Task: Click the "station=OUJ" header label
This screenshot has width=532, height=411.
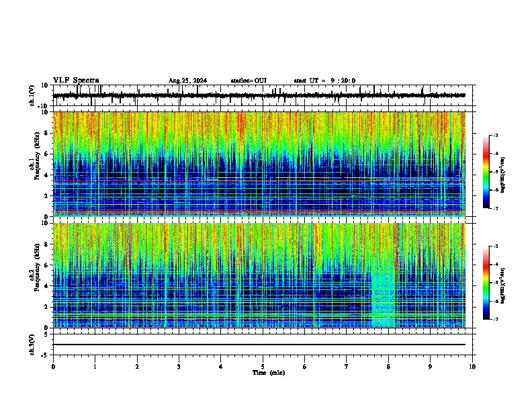Action: click(249, 81)
